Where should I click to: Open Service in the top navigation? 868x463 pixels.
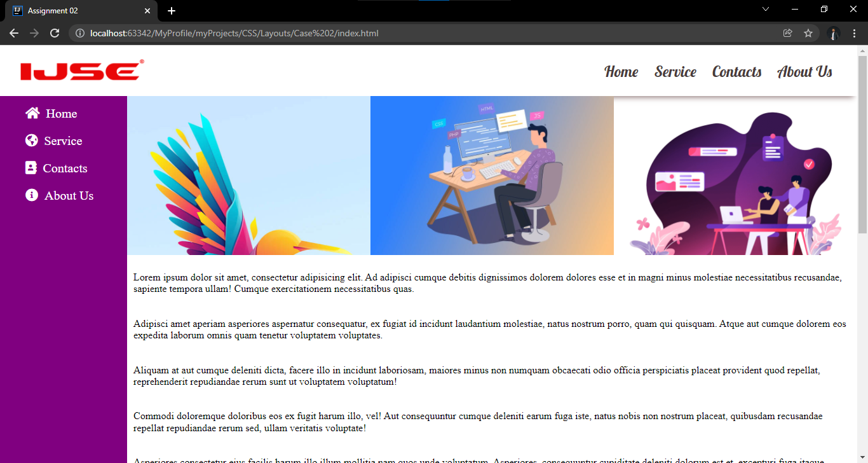click(675, 71)
